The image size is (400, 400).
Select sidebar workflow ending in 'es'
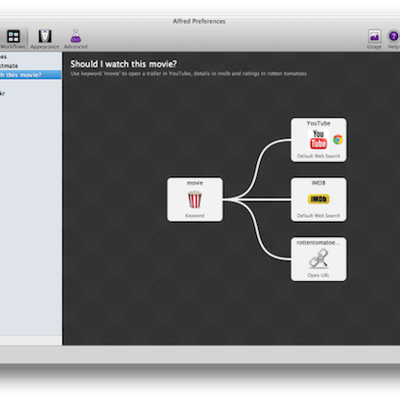31,57
